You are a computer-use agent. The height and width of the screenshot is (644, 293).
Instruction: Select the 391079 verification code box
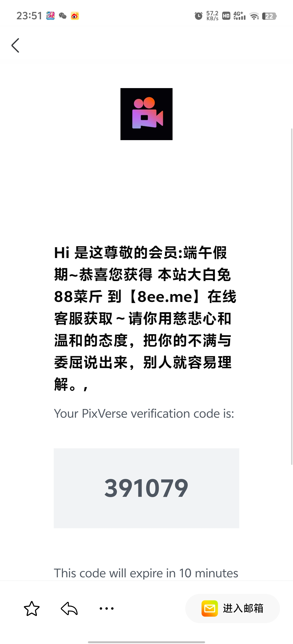(x=146, y=488)
